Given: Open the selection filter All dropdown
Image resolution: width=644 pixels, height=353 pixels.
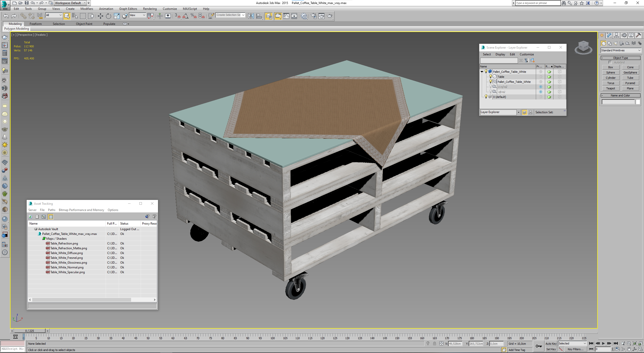Looking at the screenshot, I should pyautogui.click(x=54, y=15).
